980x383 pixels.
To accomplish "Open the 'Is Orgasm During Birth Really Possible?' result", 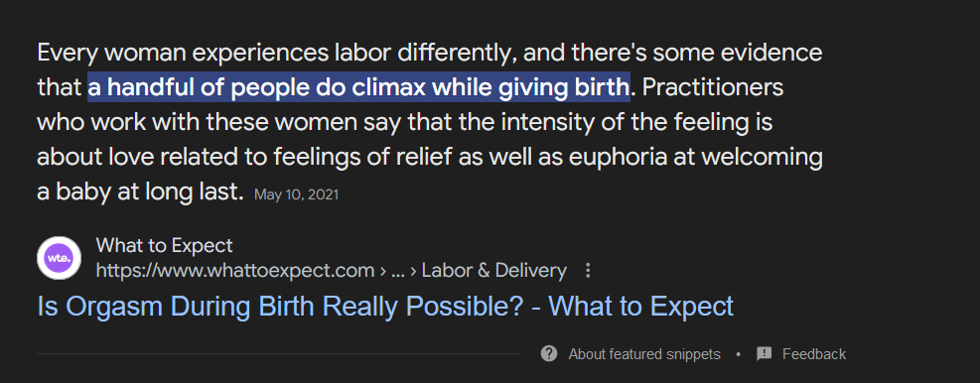I will click(385, 307).
